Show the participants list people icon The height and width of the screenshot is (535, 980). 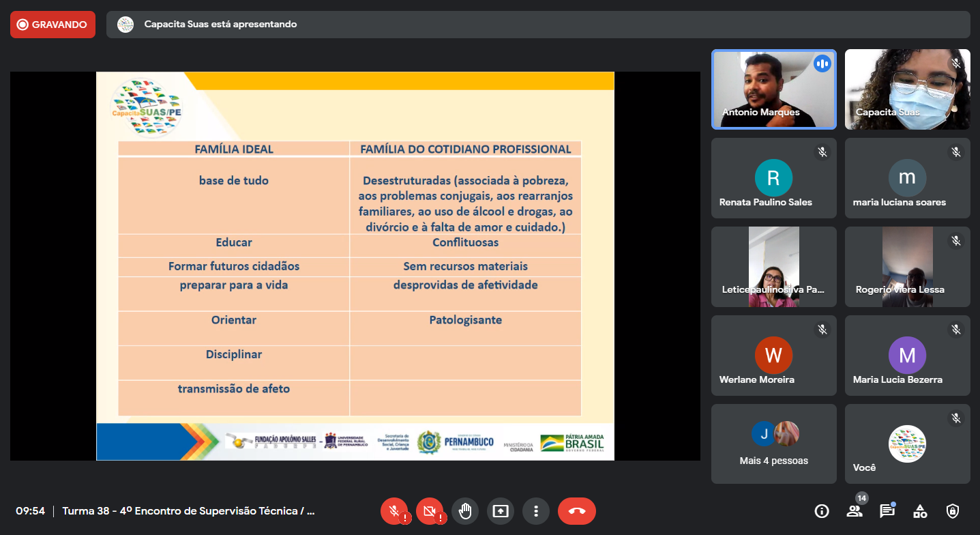tap(855, 511)
